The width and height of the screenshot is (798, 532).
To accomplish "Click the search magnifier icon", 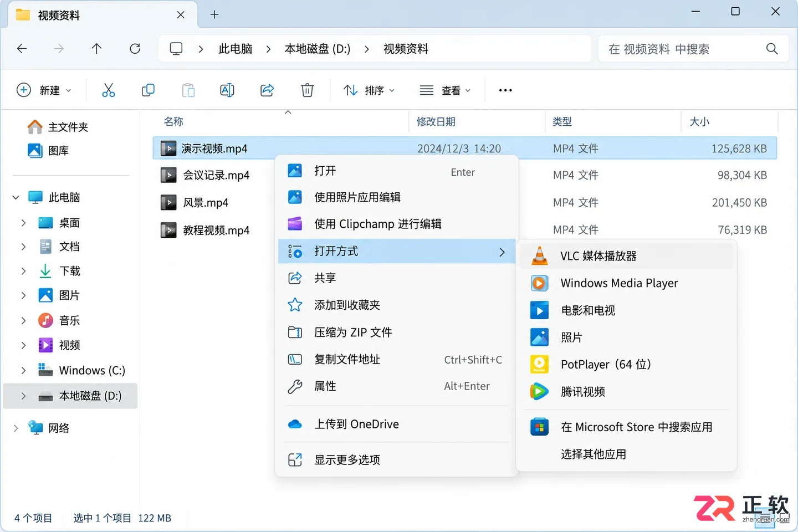I will coord(772,49).
